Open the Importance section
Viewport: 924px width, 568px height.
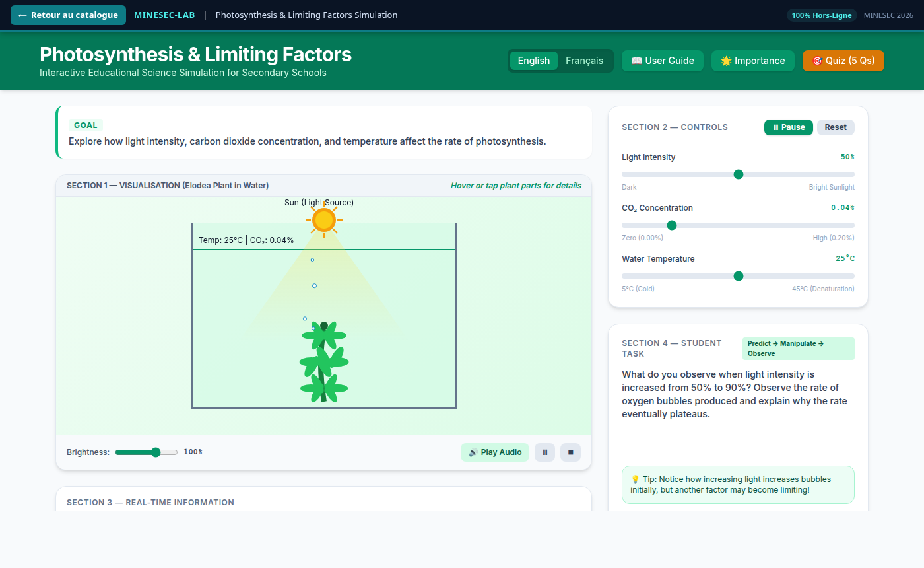pos(753,61)
